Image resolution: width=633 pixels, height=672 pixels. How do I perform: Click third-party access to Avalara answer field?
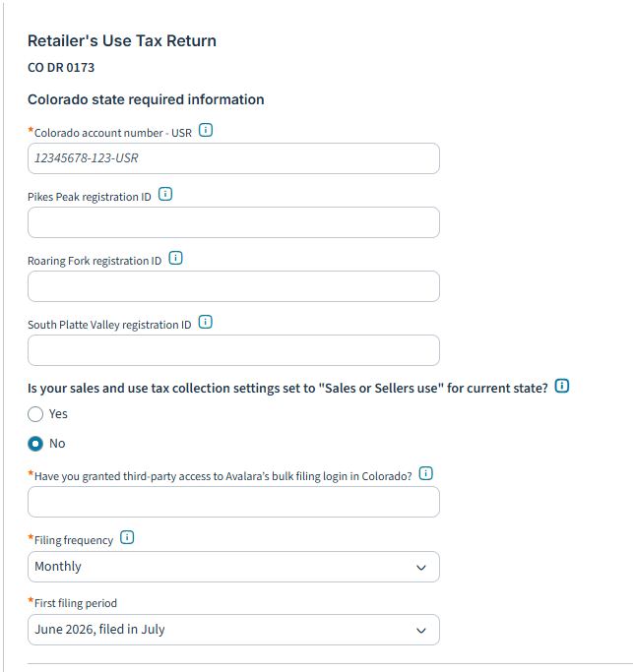click(x=233, y=502)
